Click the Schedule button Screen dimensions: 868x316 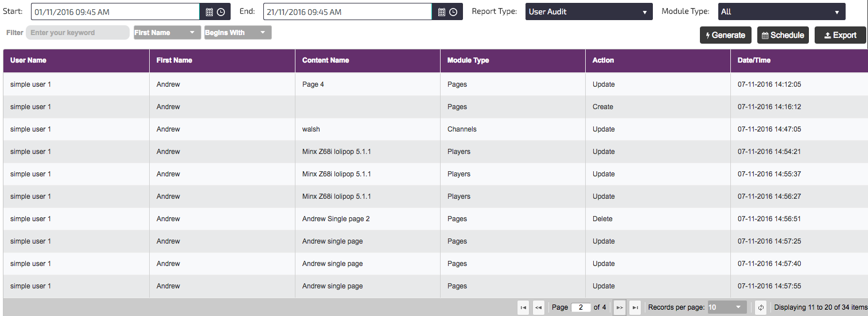(783, 35)
